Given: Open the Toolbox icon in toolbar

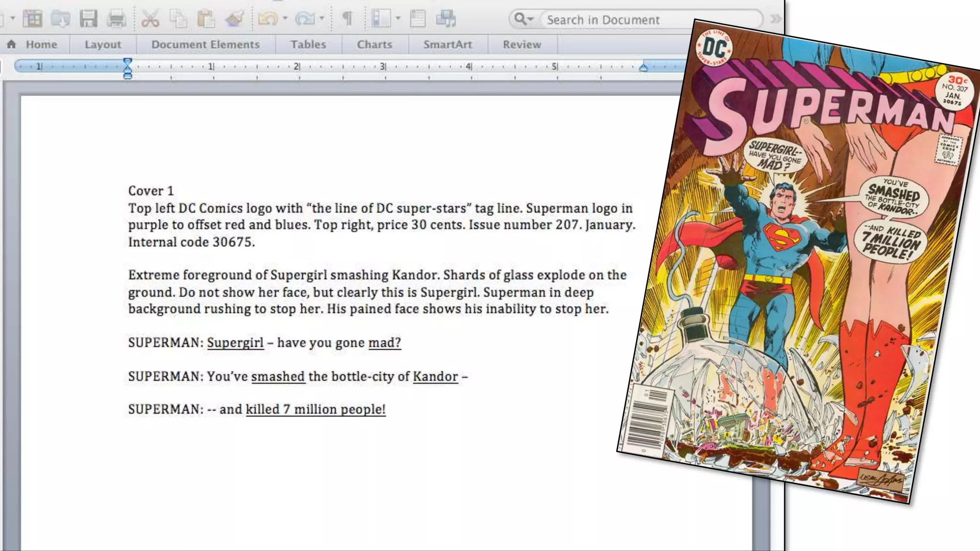Looking at the screenshot, I should point(418,19).
